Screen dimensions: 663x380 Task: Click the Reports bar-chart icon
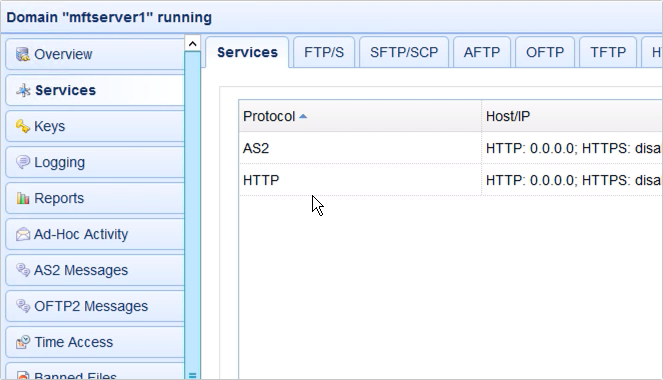23,198
